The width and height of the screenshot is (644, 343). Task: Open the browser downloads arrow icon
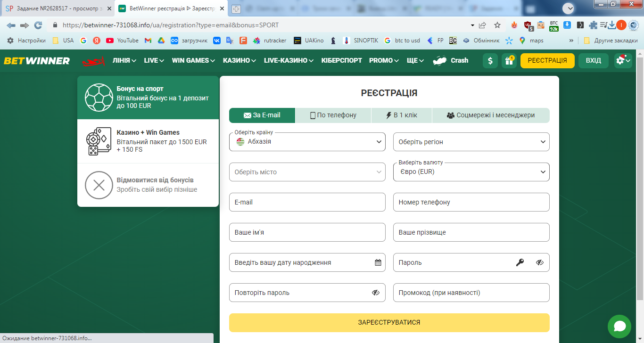point(612,25)
